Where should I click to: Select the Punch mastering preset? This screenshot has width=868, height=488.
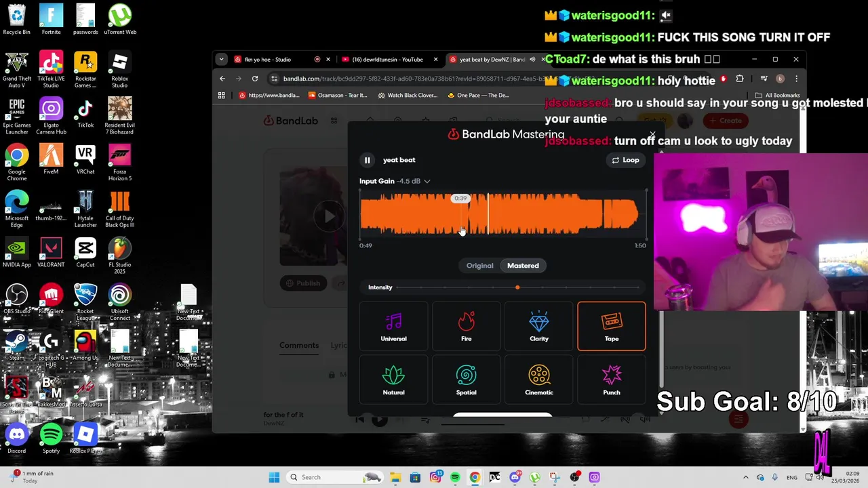click(x=611, y=381)
